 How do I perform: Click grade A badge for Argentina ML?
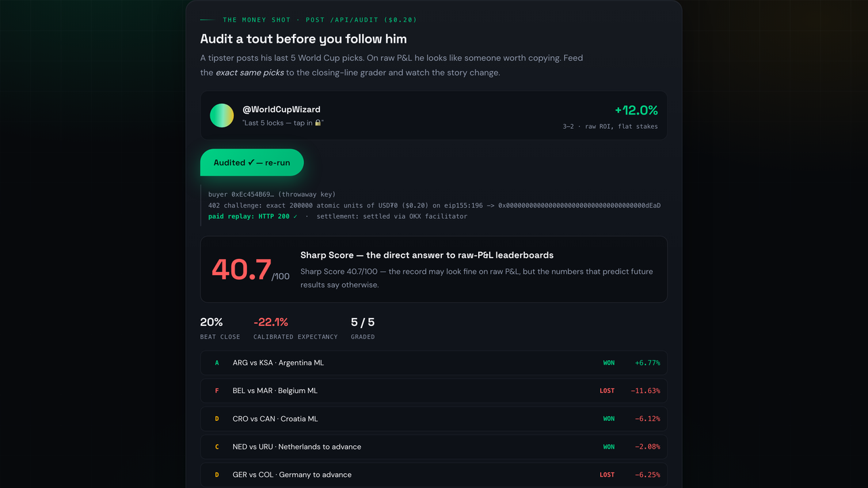click(x=217, y=363)
